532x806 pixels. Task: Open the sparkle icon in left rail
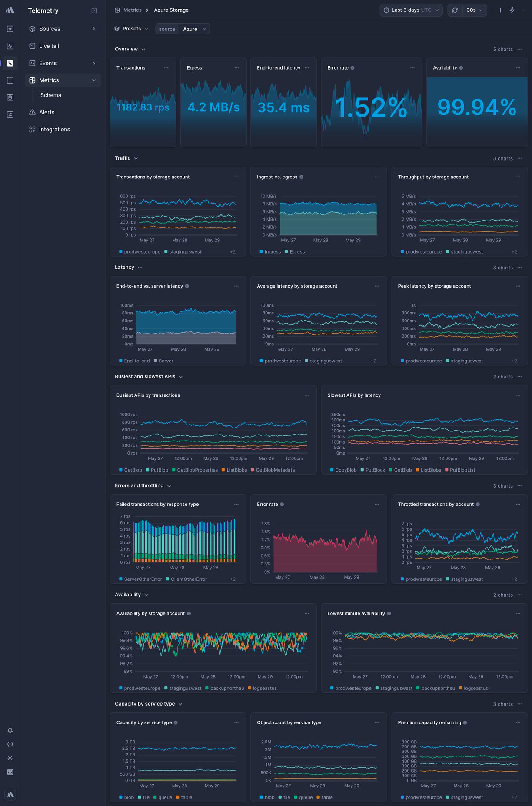[10, 29]
